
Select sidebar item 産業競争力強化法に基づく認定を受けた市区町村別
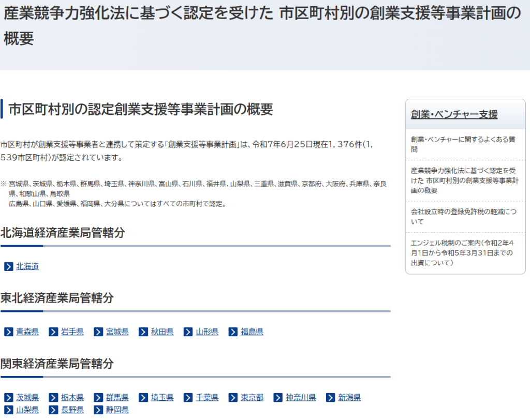coord(465,181)
